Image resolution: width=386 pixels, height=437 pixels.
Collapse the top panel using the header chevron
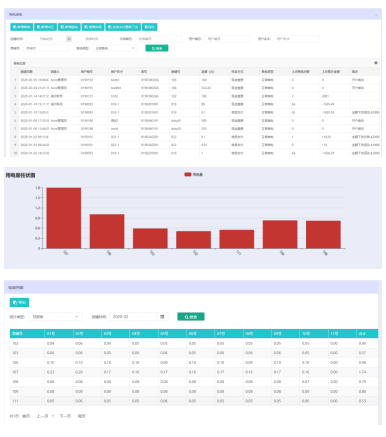coord(376,15)
